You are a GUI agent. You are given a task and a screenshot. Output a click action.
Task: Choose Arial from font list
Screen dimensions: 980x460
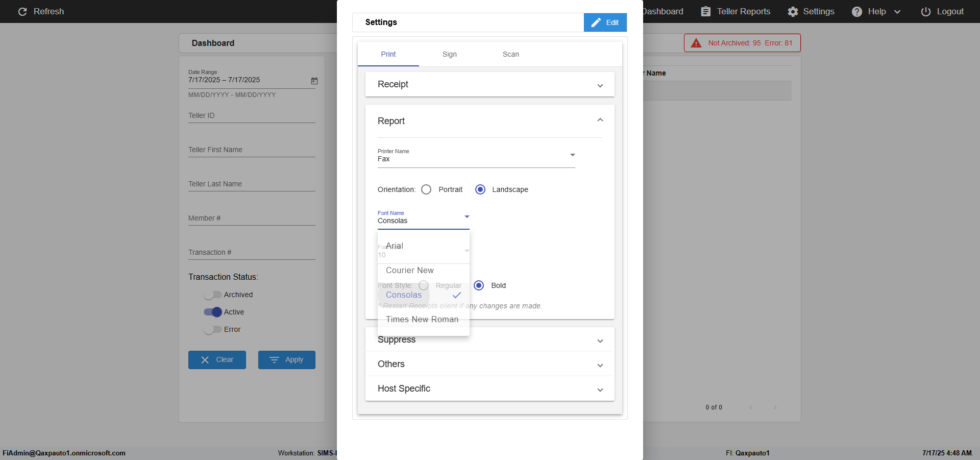tap(424, 246)
